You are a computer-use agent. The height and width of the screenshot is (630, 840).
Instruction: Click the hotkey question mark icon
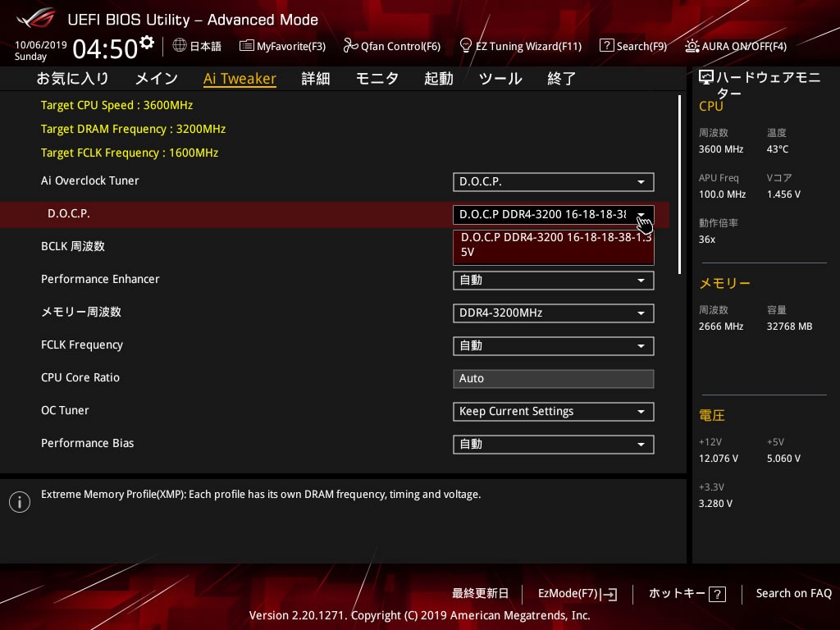717,594
